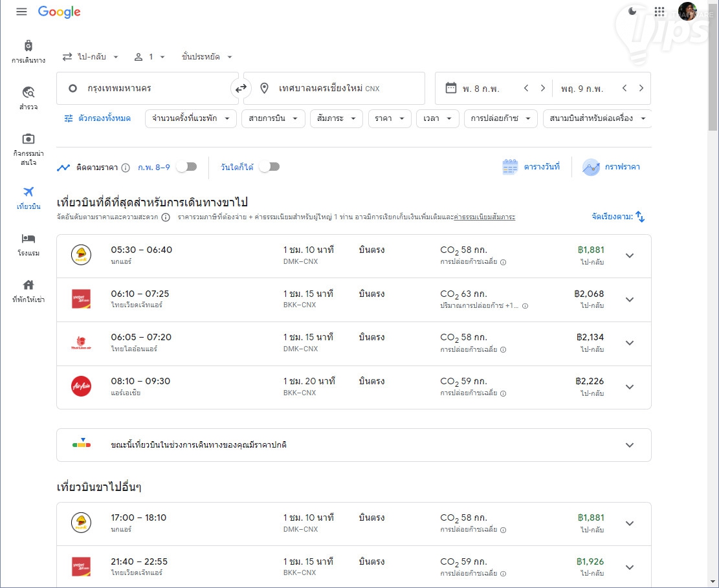Click the destination field showing CNX
Screen dimensions: 719x588
coord(335,89)
